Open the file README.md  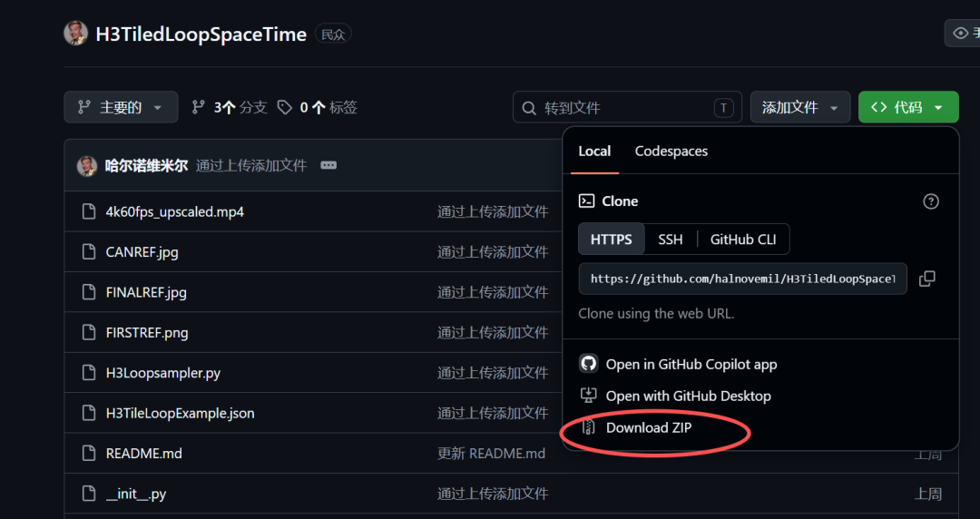pyautogui.click(x=143, y=454)
